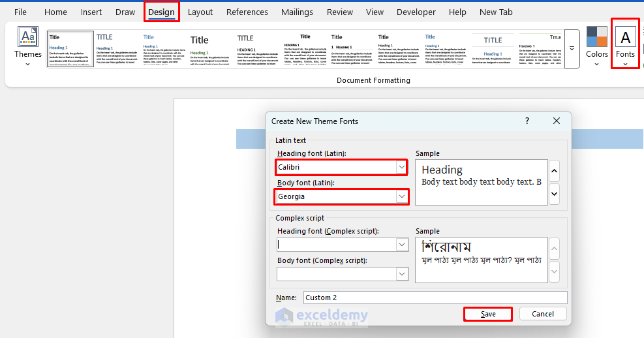Open the Insert ribbon tab
The image size is (644, 338).
(91, 12)
